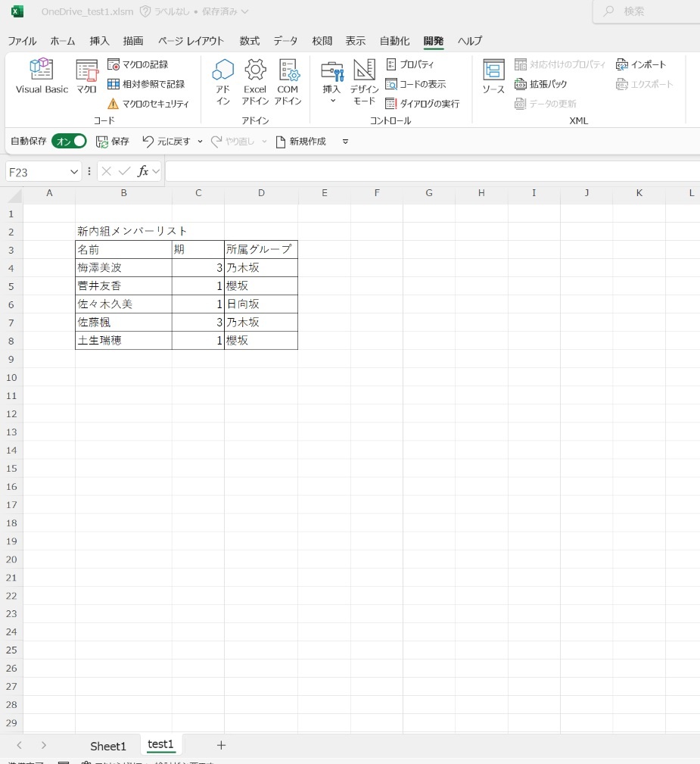Toggle Design Mode (デザイン モード)

point(364,81)
